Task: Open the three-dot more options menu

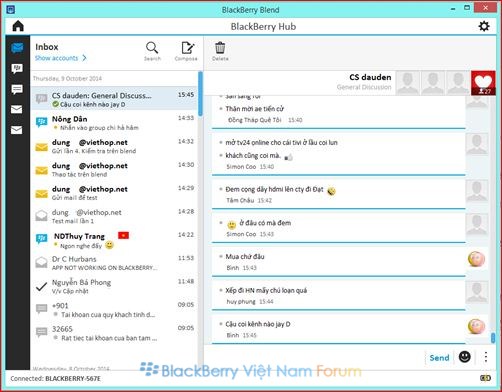Action: click(486, 357)
